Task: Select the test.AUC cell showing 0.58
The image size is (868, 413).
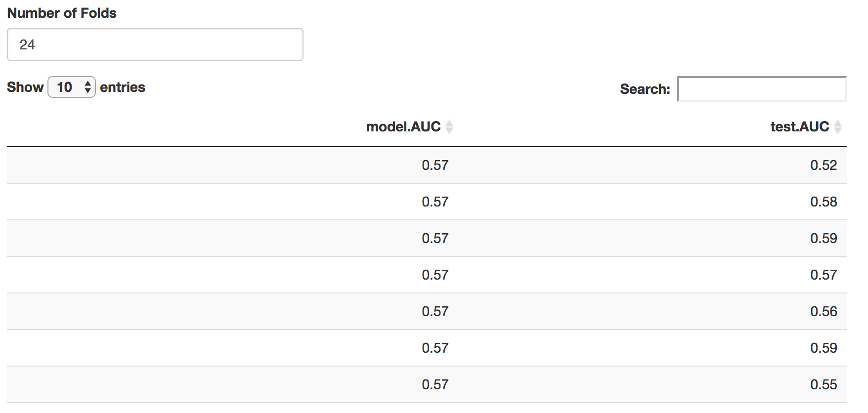Action: 823,202
